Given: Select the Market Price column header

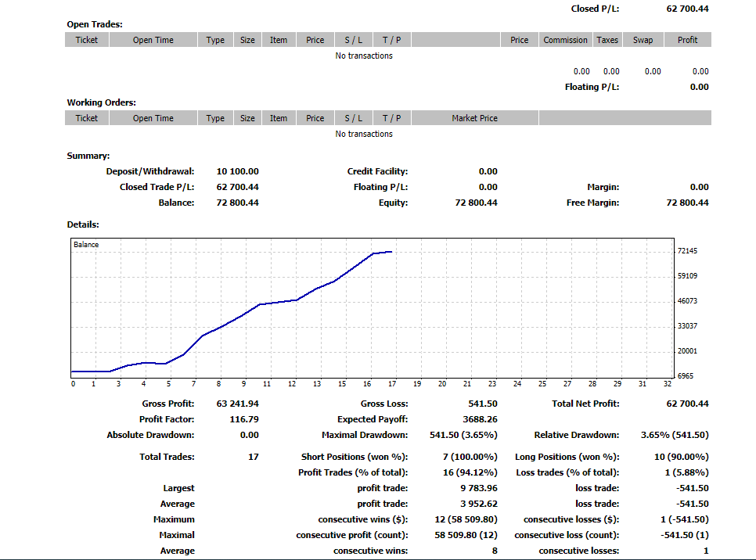Looking at the screenshot, I should tap(474, 118).
